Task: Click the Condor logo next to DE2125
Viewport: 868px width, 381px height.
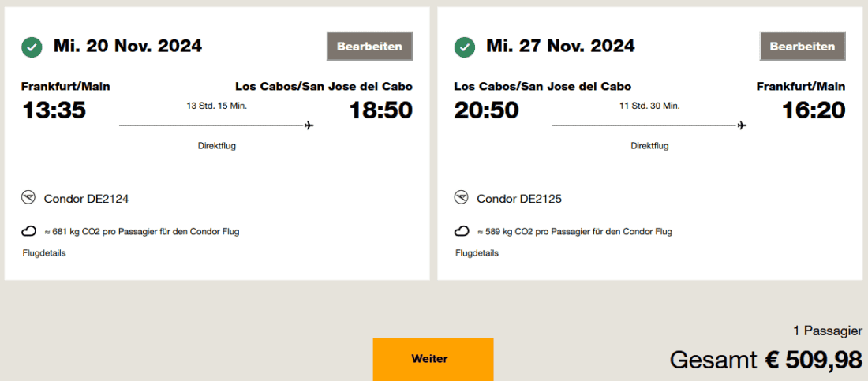Action: [462, 197]
